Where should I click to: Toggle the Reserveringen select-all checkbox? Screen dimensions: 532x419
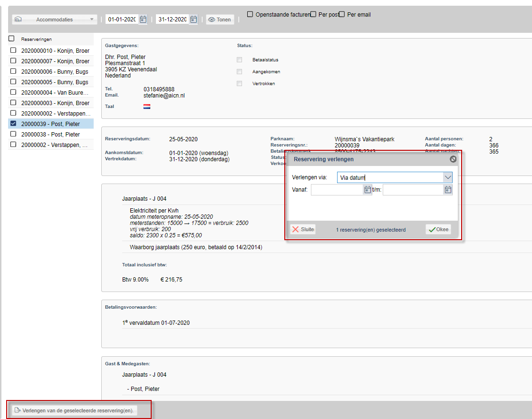11,39
